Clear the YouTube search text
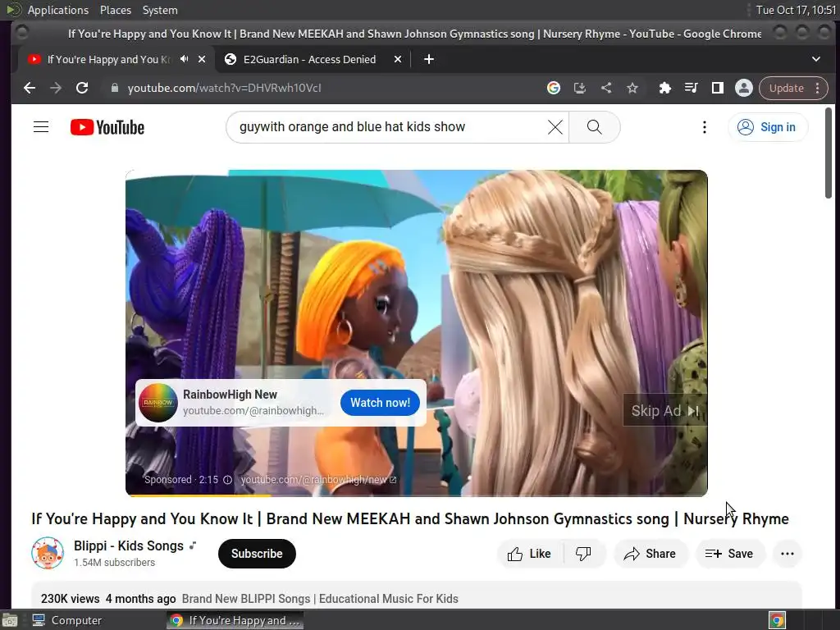Screen dimensions: 840x630 coord(555,127)
